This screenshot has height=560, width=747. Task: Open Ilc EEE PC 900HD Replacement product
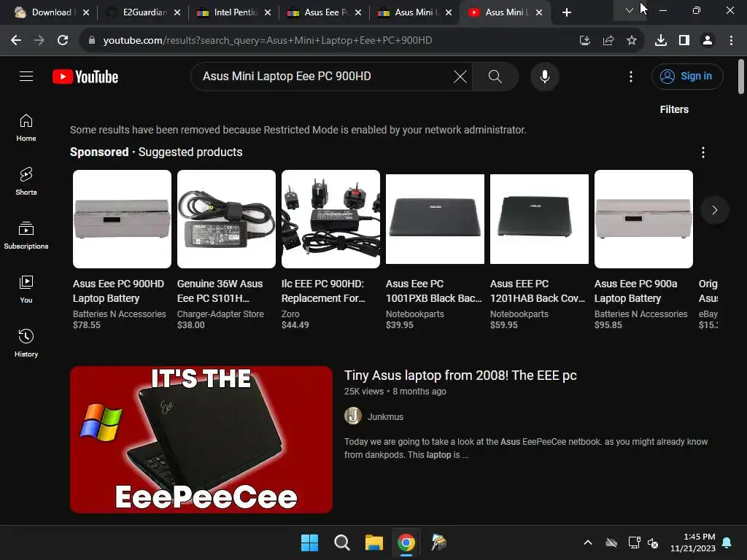[323, 291]
